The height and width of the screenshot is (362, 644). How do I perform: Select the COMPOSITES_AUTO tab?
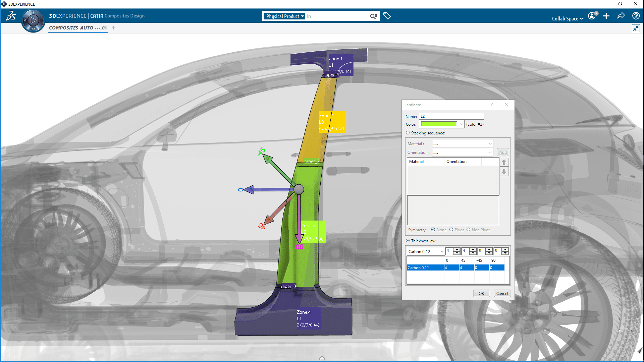78,28
